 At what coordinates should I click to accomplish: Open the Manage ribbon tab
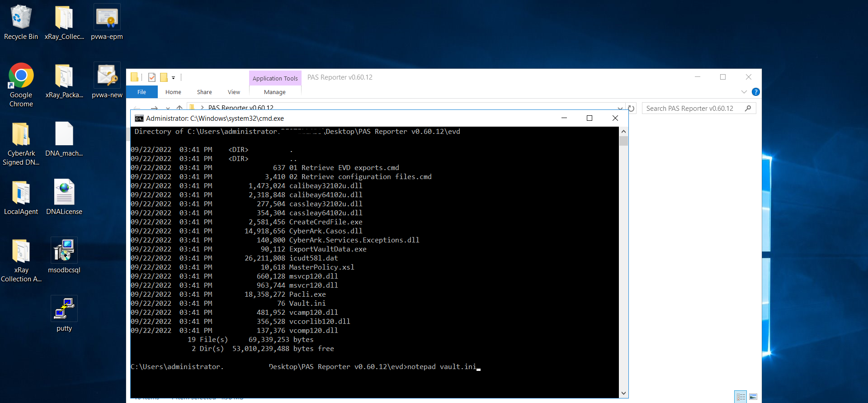[275, 92]
